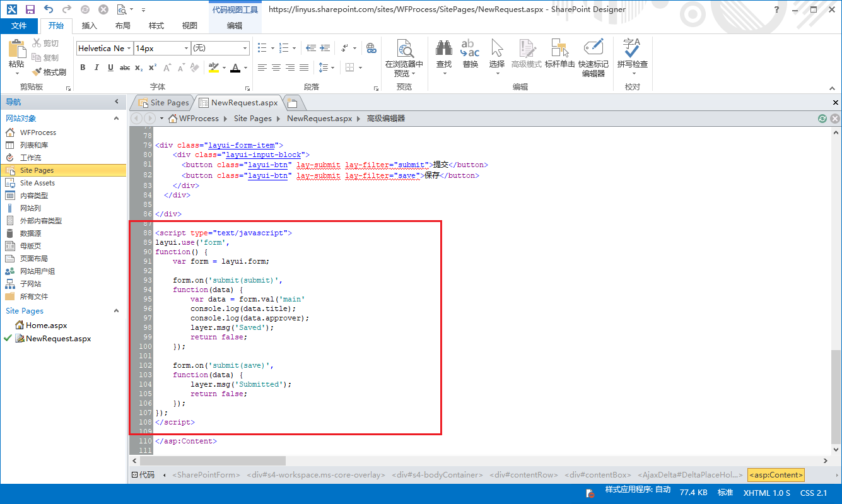Viewport: 842px width, 504px height.
Task: Toggle underline formatting (U)
Action: pyautogui.click(x=110, y=67)
